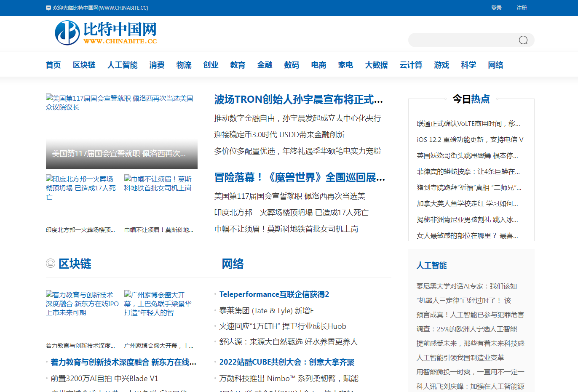Open article 多价位多配置优选 华硕笔电
This screenshot has height=392, width=578.
point(298,151)
